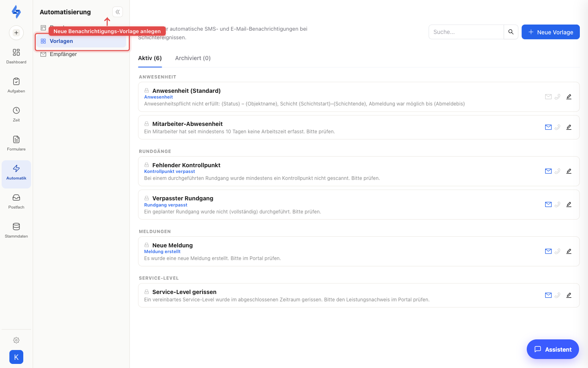The height and width of the screenshot is (368, 588).
Task: Open settings via the gear icon
Action: tap(16, 340)
